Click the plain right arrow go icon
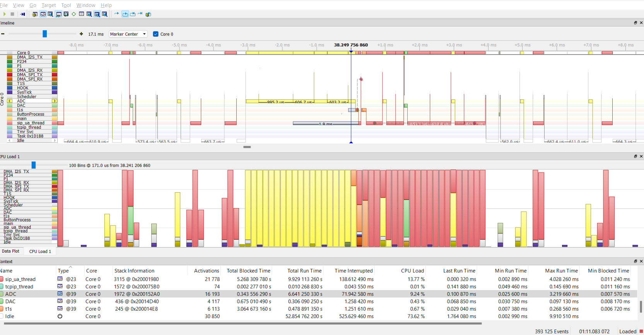644x335 pixels. click(x=116, y=14)
